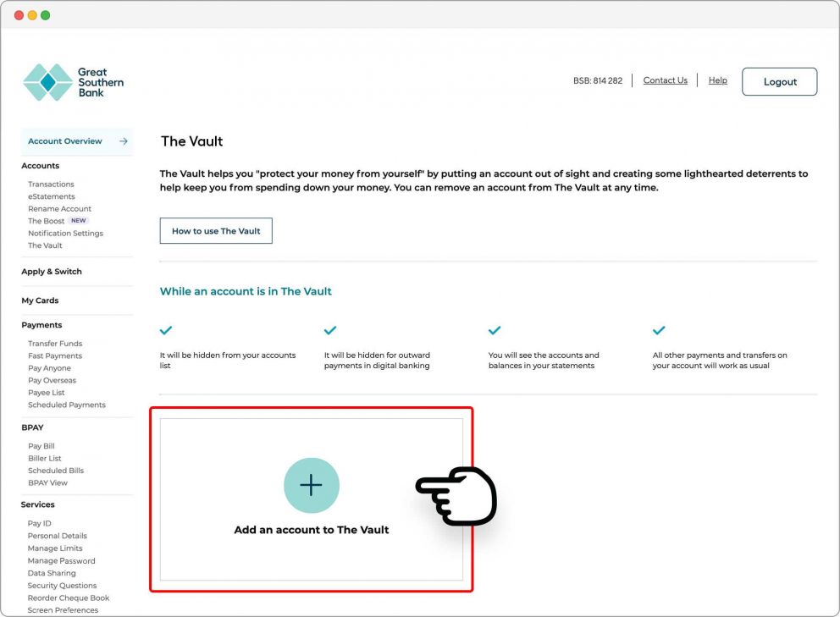Open the Payee List
Image resolution: width=840 pixels, height=617 pixels.
click(x=46, y=393)
